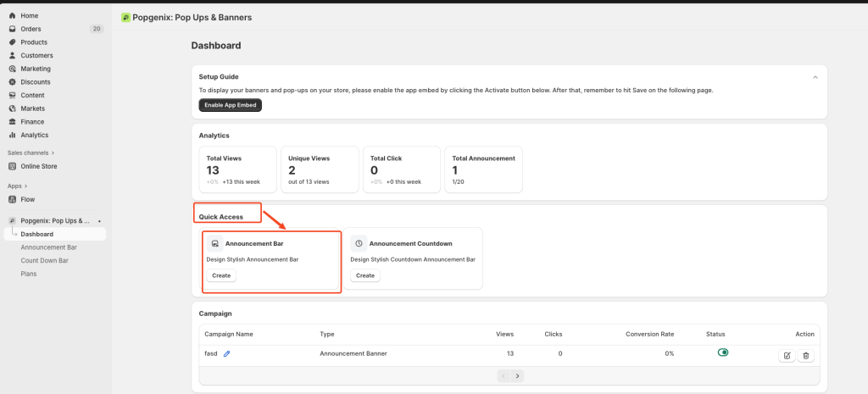868x394 pixels.
Task: Click the 0% conversion rate cell
Action: point(670,353)
